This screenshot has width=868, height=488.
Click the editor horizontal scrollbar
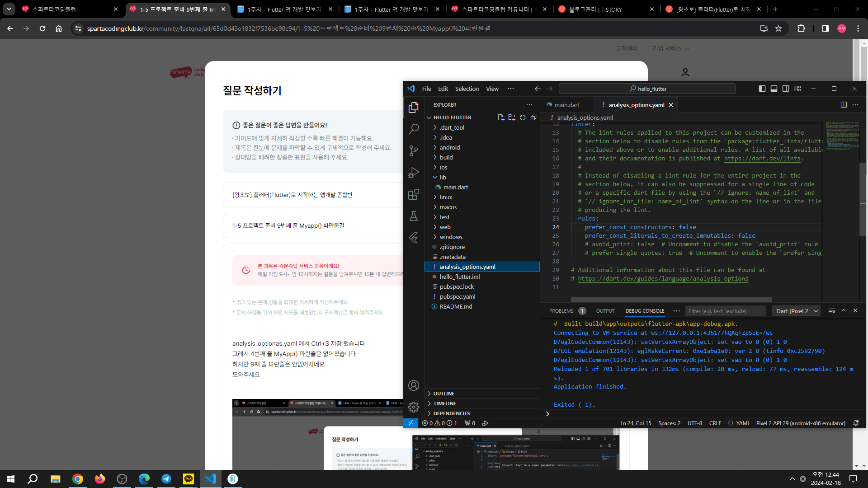[x=671, y=300]
